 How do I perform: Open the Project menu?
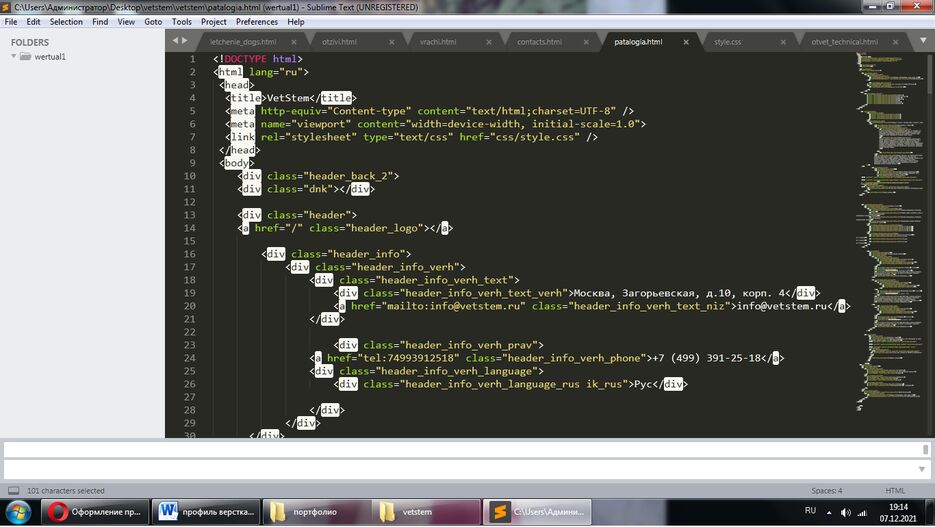[213, 21]
